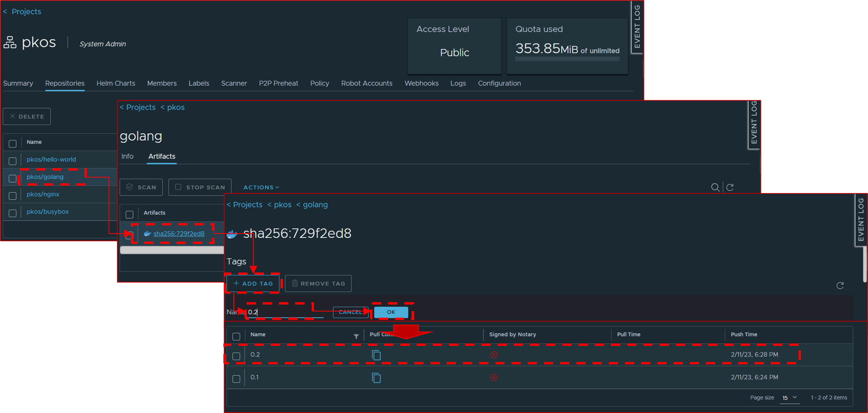The image size is (868, 413).
Task: Click the horizontal scrollbar under artifacts list
Action: (x=172, y=250)
